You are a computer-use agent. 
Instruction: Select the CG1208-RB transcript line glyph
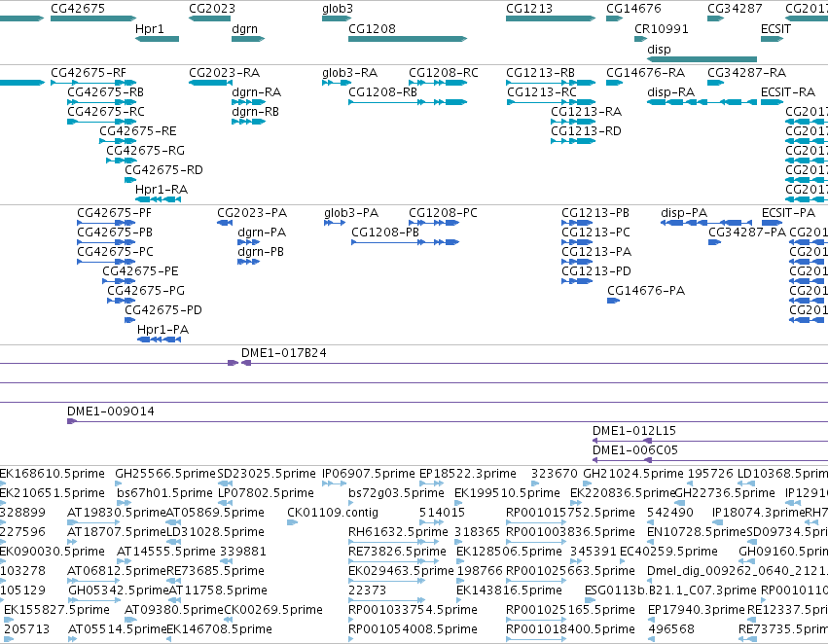[408, 102]
